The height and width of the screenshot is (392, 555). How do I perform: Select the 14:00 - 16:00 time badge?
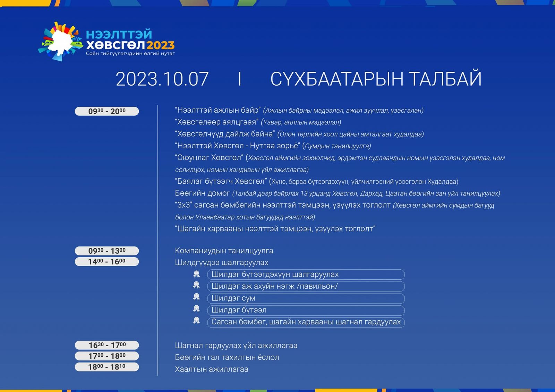(x=107, y=262)
